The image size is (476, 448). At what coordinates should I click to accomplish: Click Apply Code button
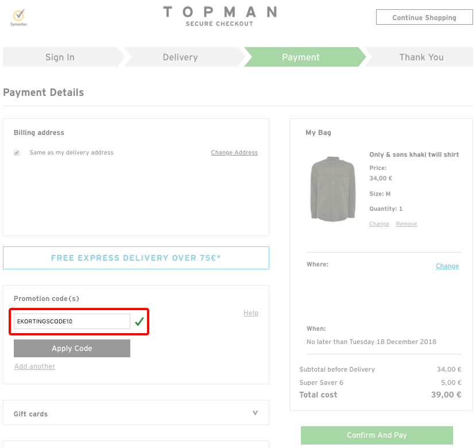pyautogui.click(x=72, y=348)
